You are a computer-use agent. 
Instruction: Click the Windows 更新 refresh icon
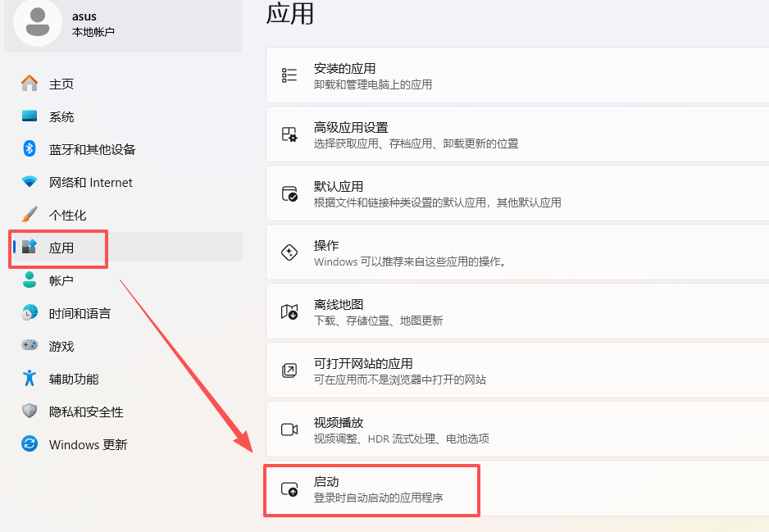point(30,443)
